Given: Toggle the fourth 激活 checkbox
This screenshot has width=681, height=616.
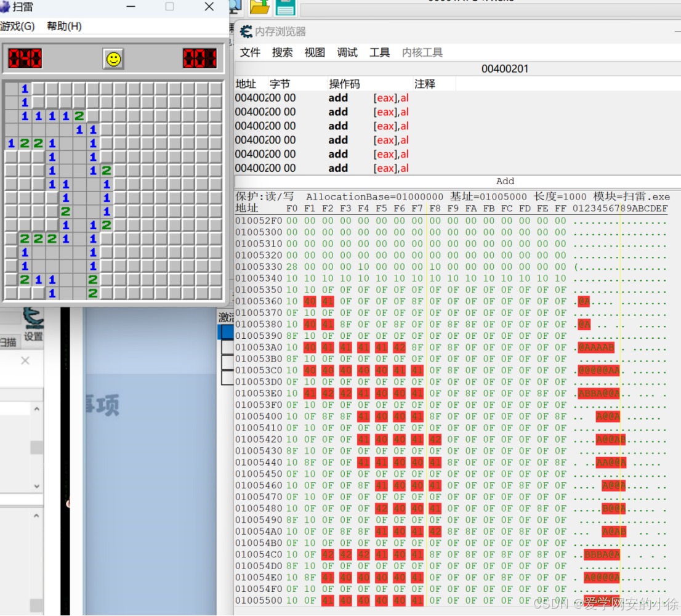Looking at the screenshot, I should pyautogui.click(x=228, y=377).
